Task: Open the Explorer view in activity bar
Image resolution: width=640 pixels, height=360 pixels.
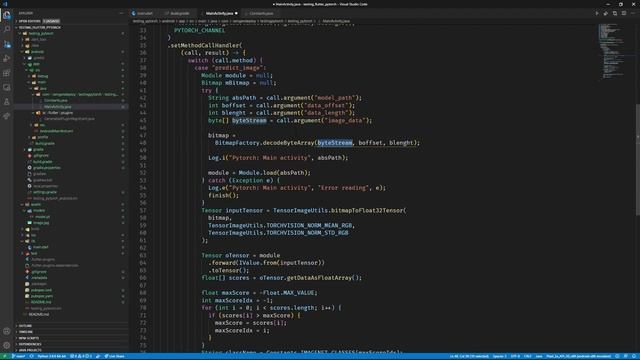Action: pos(7,15)
